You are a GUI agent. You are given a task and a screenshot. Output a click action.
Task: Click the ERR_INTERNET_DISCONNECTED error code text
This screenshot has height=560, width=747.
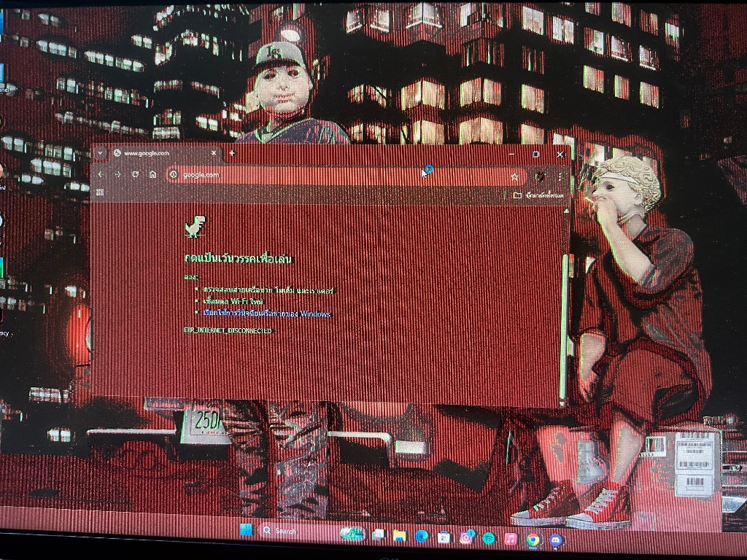228,330
